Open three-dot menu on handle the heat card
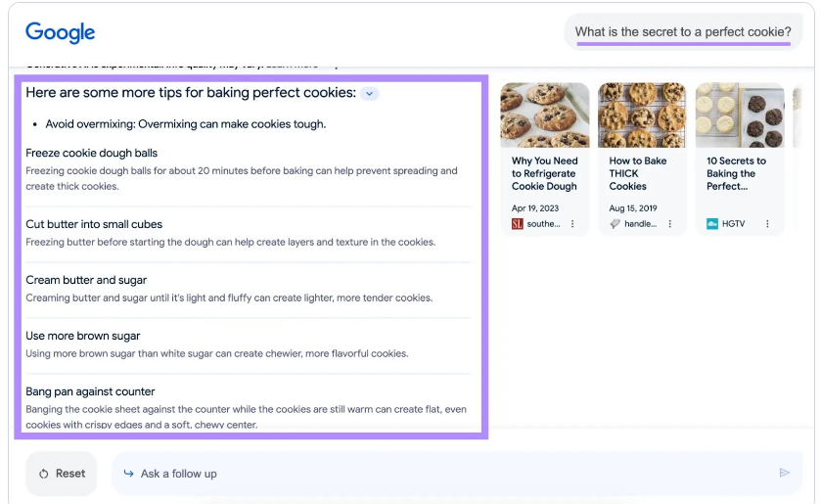 pos(670,224)
